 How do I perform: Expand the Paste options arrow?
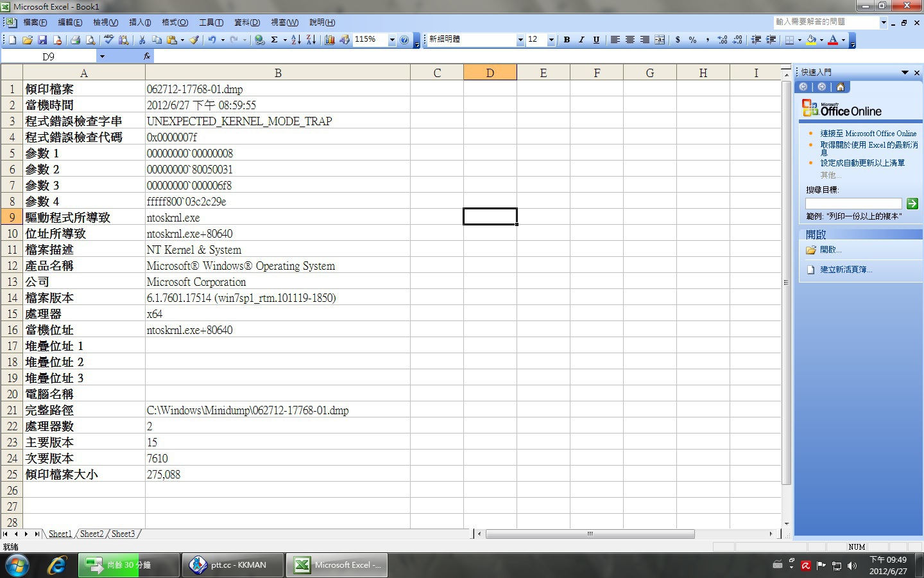pyautogui.click(x=182, y=40)
